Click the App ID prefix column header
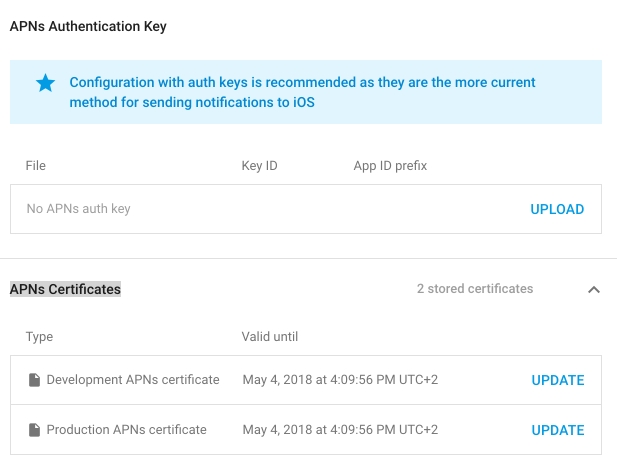 click(390, 165)
